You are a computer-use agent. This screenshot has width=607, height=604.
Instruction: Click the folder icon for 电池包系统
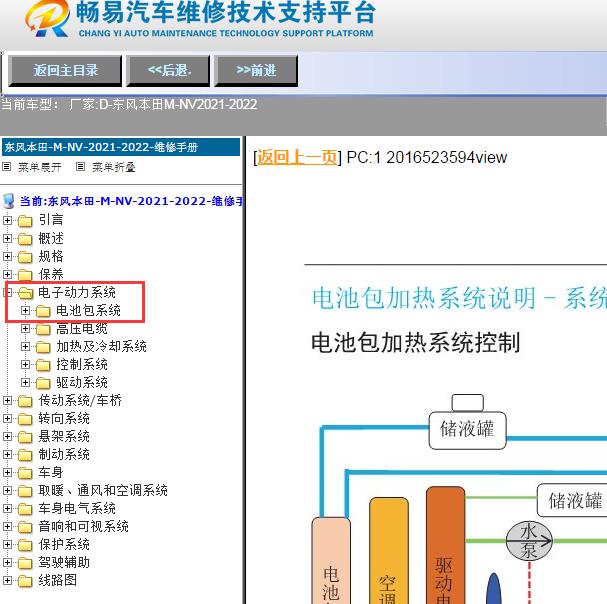[x=43, y=311]
